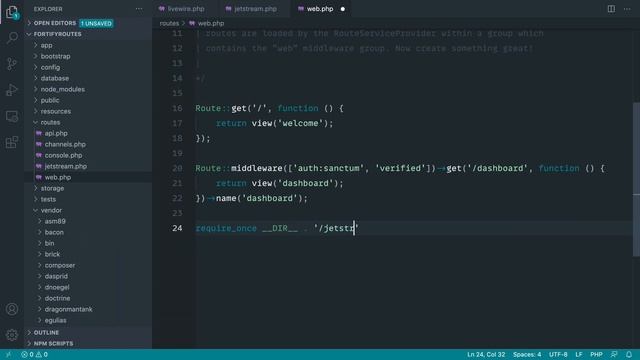The height and width of the screenshot is (360, 640).
Task: Expand the app folder
Action: [x=46, y=45]
